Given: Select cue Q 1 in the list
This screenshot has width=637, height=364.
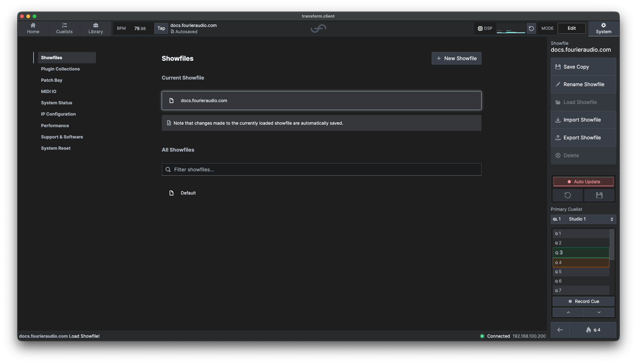Looking at the screenshot, I should 581,233.
